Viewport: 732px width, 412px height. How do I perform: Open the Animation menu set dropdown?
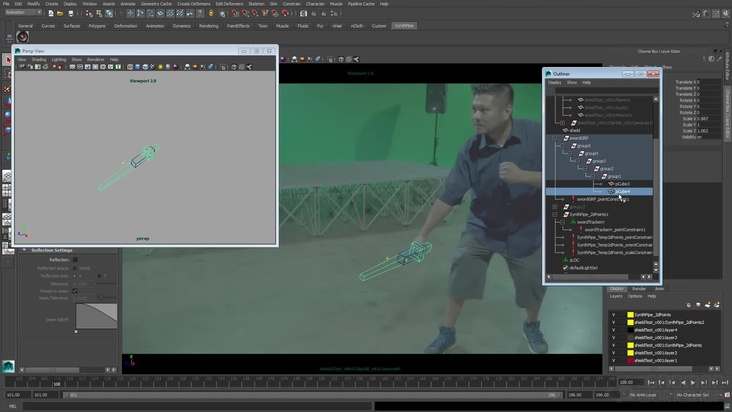[23, 13]
